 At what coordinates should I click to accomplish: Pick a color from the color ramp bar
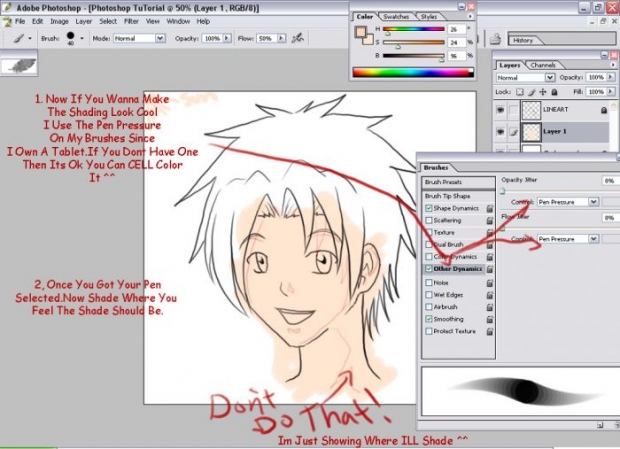point(412,73)
